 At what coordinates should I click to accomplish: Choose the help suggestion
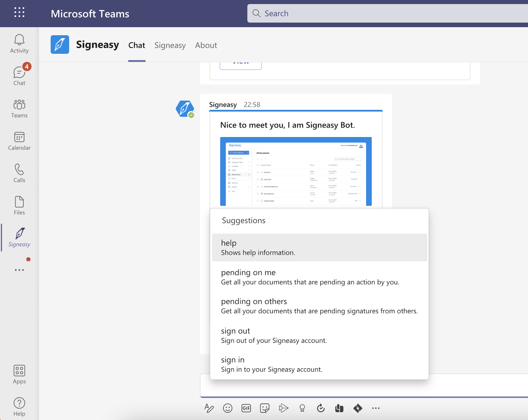[319, 248]
